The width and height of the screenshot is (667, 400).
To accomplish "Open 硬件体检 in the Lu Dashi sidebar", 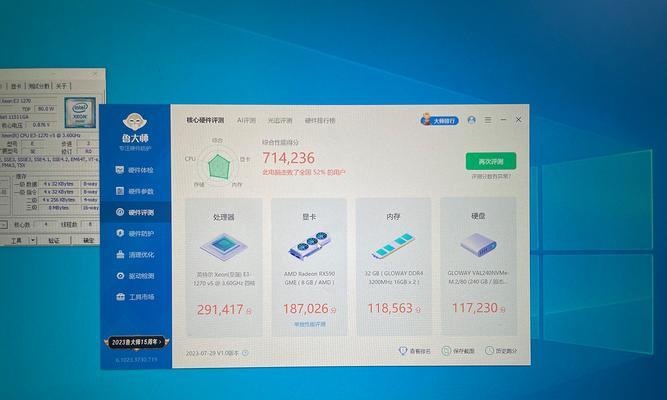I will (134, 170).
